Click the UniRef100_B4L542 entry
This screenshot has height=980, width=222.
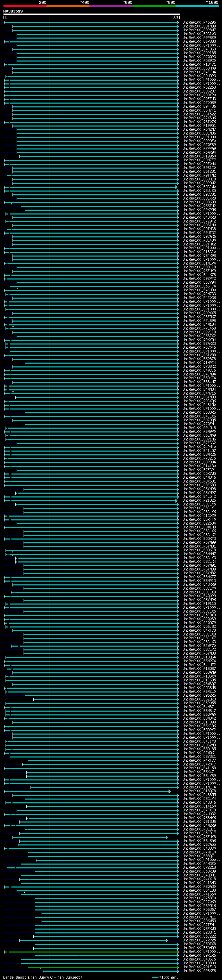199,496
